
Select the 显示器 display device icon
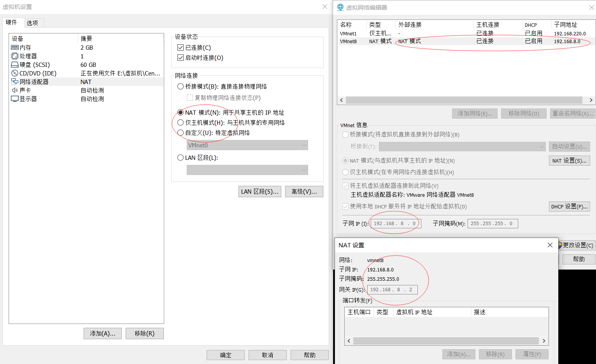tap(15, 98)
